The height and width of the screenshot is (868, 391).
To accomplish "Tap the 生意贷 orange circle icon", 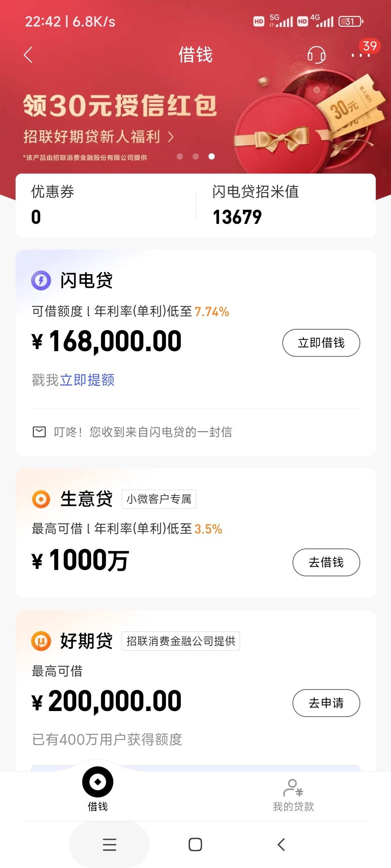I will 41,499.
